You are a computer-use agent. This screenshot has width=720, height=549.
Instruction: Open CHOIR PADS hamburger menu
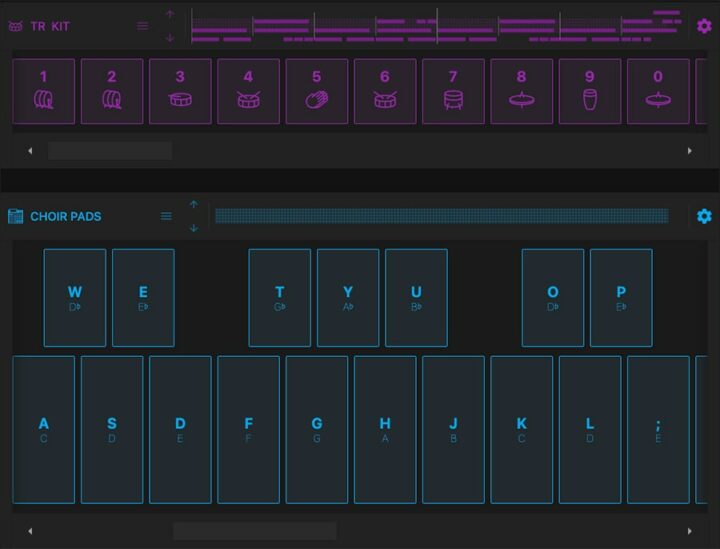coord(167,216)
